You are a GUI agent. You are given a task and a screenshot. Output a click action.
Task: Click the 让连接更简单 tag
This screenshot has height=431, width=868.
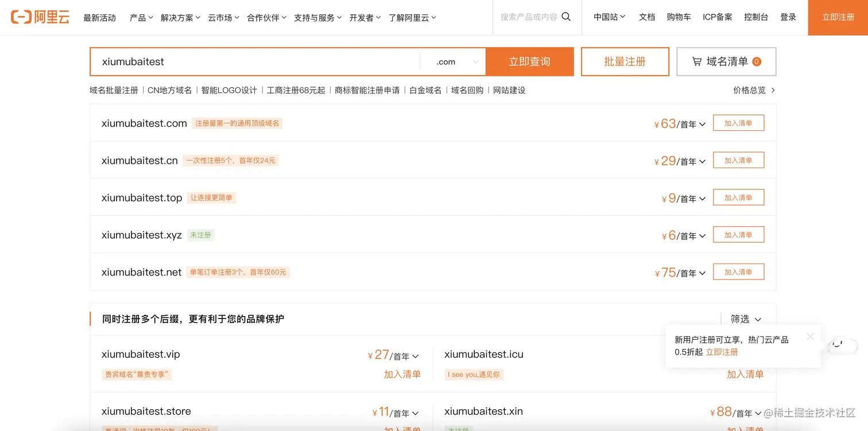211,198
